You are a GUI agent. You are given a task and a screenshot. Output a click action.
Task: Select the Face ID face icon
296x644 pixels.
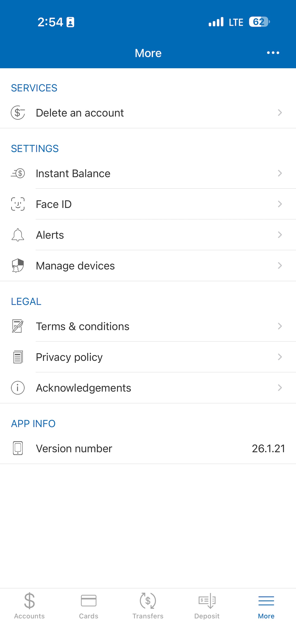click(x=18, y=204)
